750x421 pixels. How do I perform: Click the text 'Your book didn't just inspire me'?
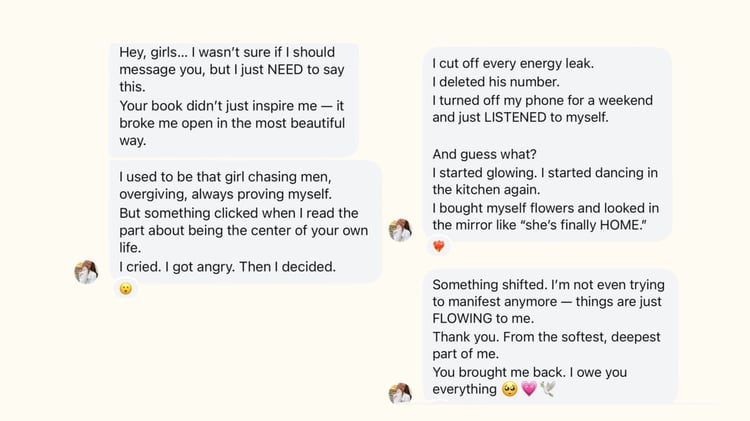tap(225, 105)
